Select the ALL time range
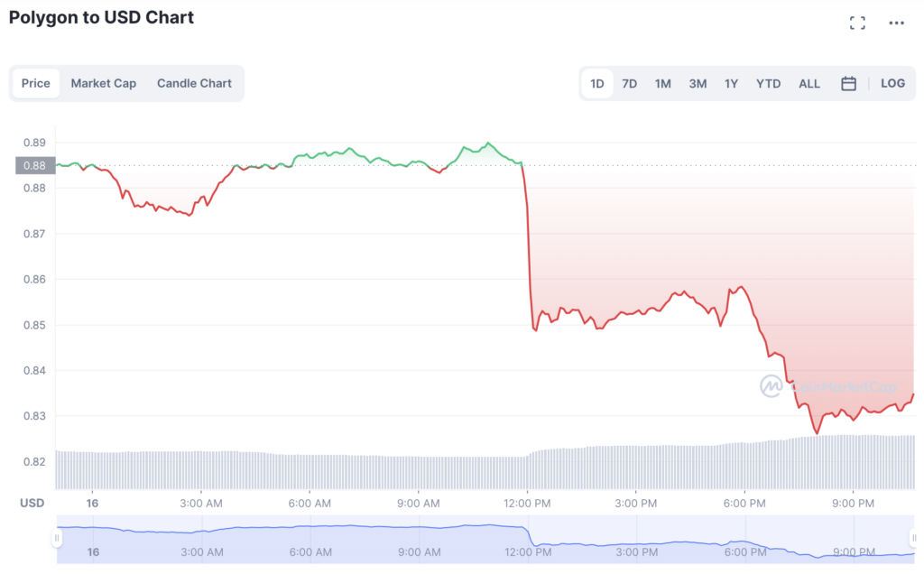The height and width of the screenshot is (574, 924). [809, 84]
